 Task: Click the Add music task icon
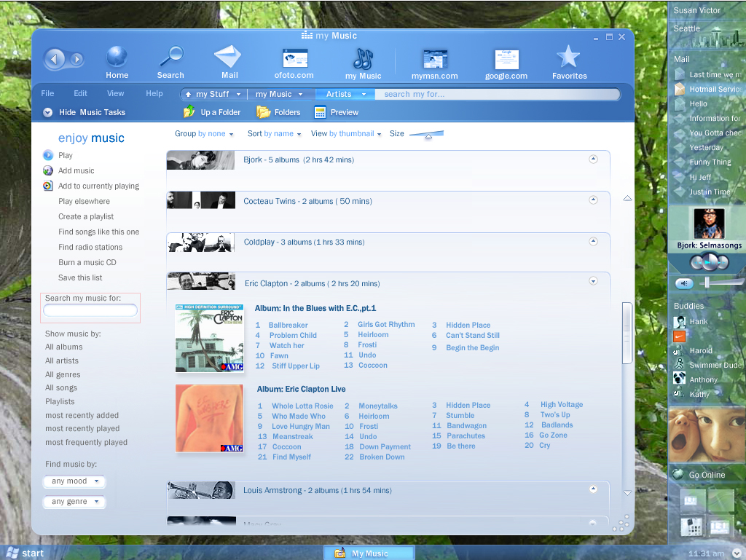point(48,170)
